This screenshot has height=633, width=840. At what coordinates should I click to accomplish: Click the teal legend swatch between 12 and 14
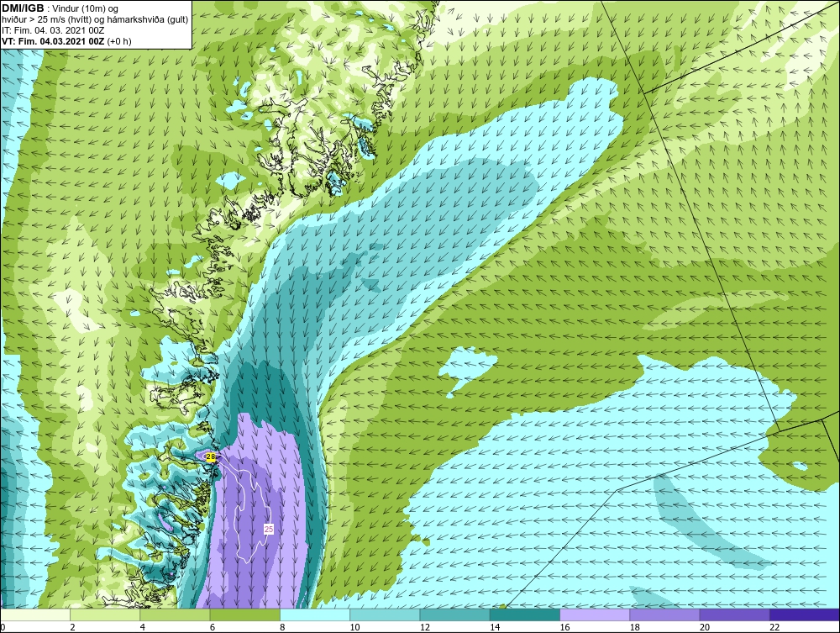point(454,615)
